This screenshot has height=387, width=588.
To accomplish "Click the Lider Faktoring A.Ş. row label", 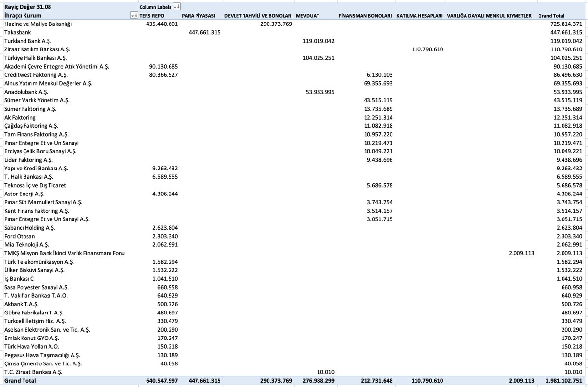I will pyautogui.click(x=28, y=160).
